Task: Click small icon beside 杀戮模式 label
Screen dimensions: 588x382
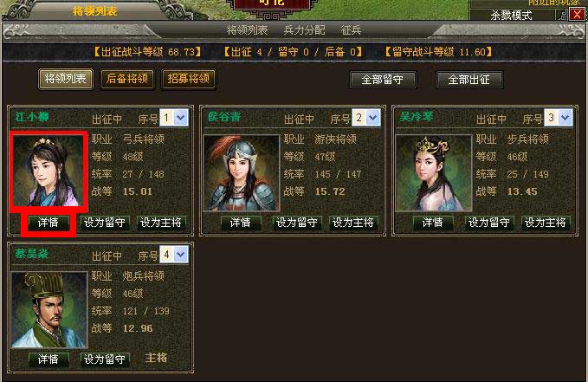Action: coord(562,15)
